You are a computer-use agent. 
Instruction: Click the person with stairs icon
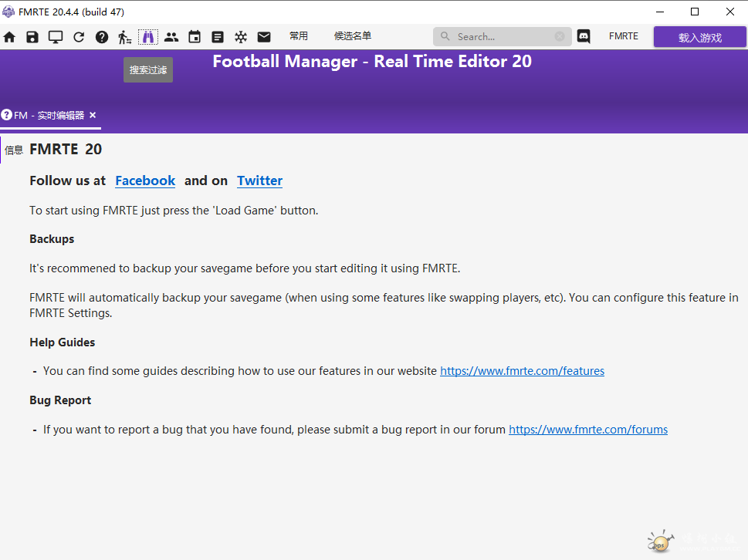point(124,37)
